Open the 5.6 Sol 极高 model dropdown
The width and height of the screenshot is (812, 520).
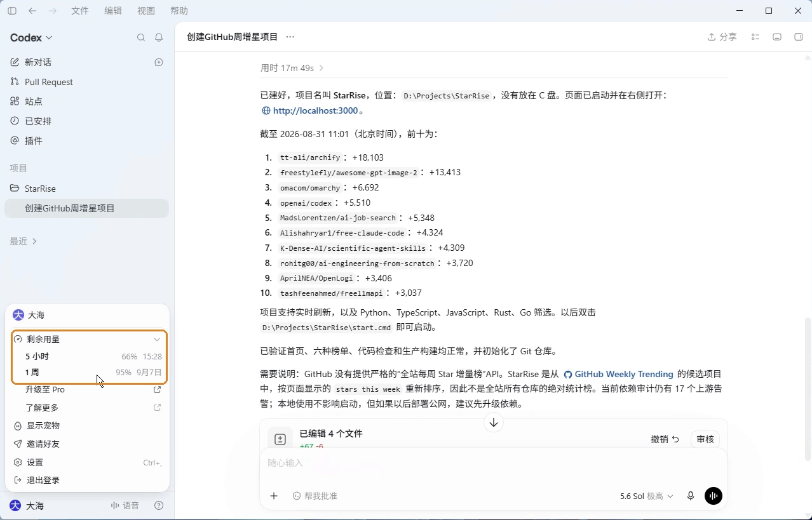click(647, 497)
